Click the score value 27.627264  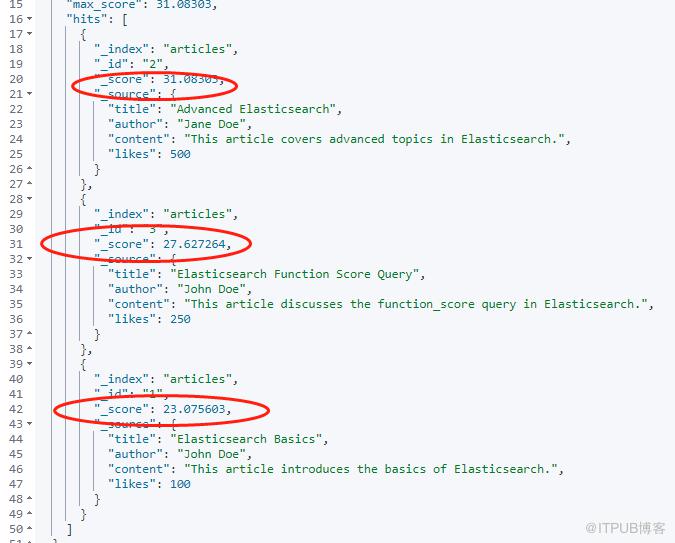[x=194, y=244]
